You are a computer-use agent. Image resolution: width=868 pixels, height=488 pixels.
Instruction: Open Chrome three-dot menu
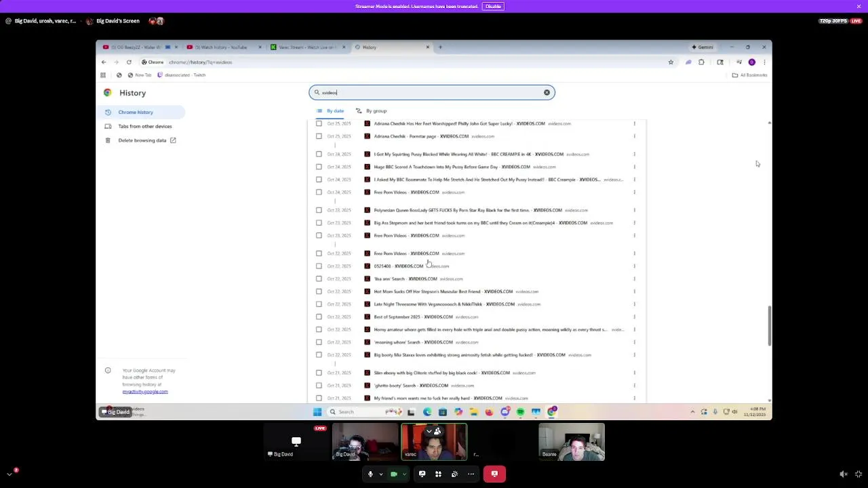coord(764,62)
